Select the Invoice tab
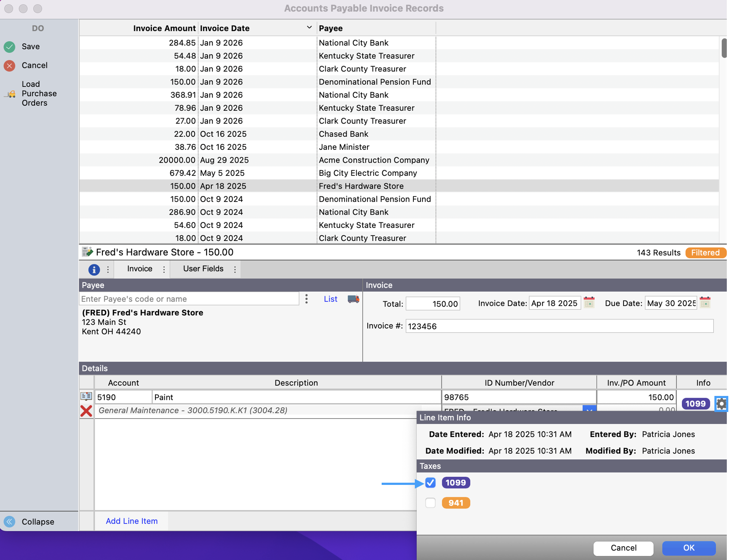This screenshot has width=729, height=560. [x=139, y=269]
